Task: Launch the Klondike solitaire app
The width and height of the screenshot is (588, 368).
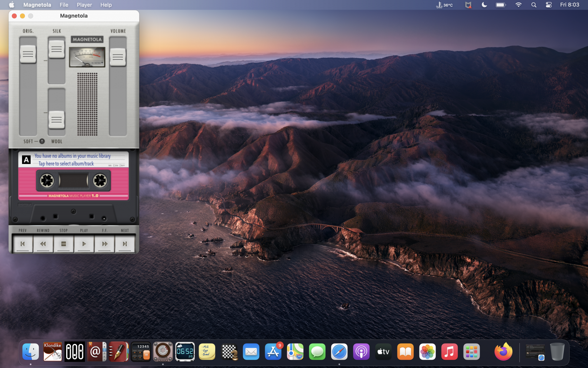Action: [53, 352]
